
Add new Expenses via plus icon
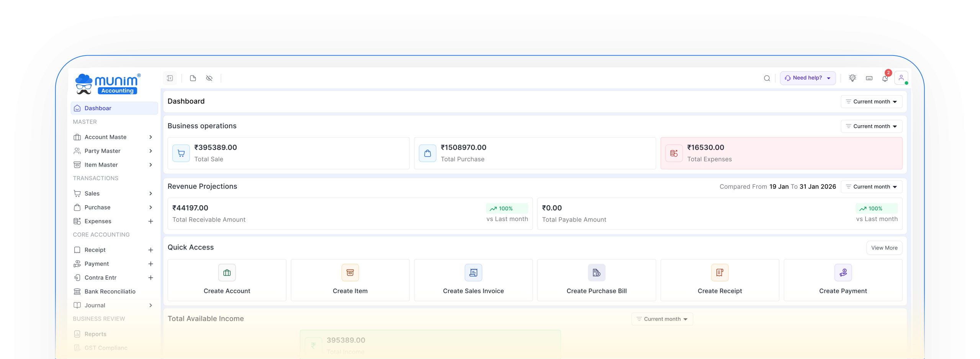click(150, 221)
